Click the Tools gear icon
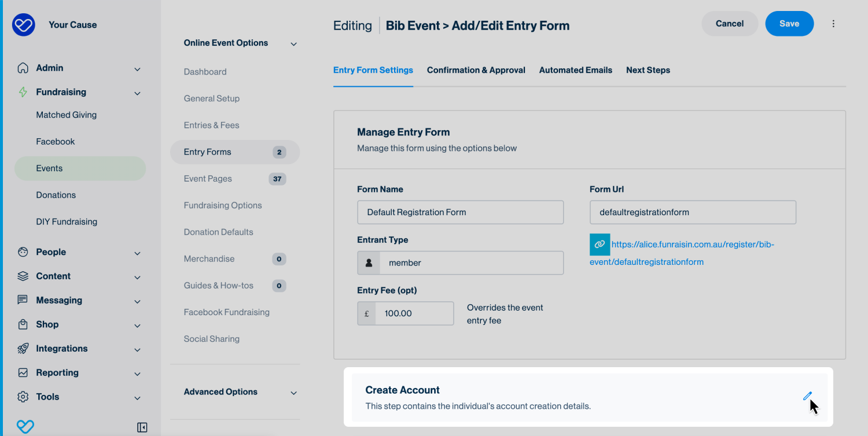Screen dimensions: 868x436 (23, 397)
